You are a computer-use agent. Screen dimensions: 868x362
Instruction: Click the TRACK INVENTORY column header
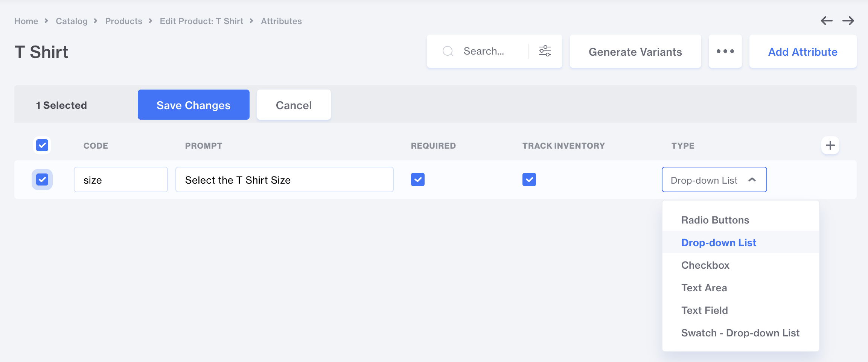click(x=563, y=146)
